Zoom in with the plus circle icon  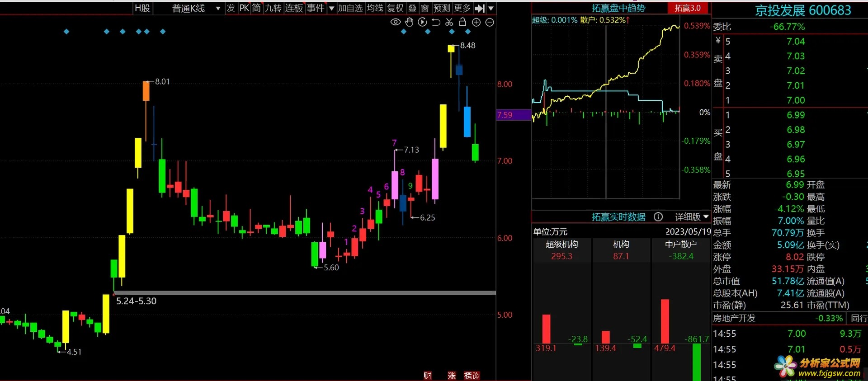(476, 22)
